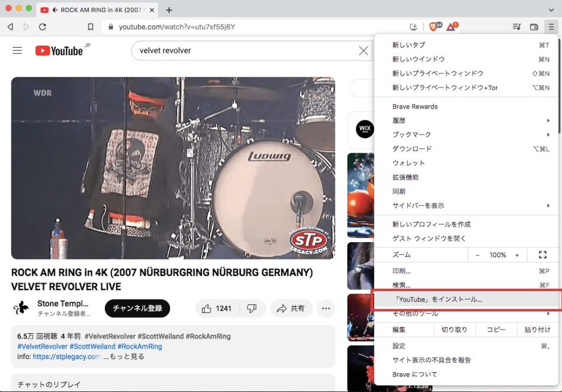Click the video player area
562x392 pixels.
173,168
